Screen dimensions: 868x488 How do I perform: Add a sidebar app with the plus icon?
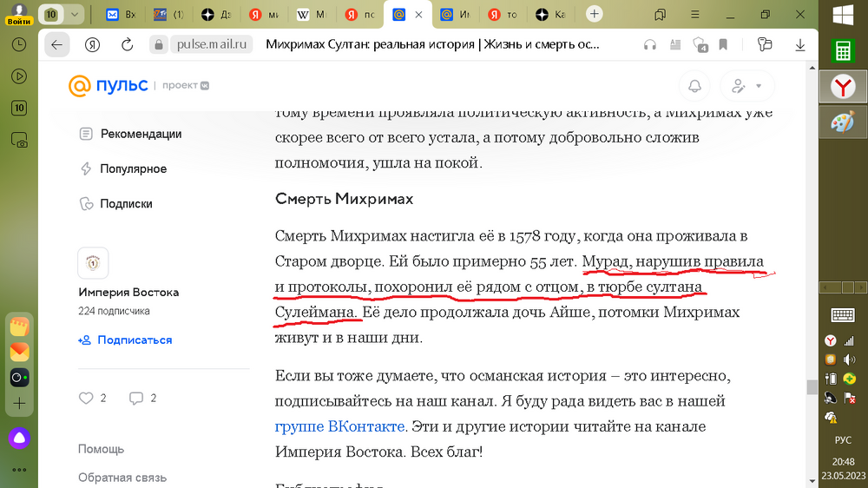point(19,403)
